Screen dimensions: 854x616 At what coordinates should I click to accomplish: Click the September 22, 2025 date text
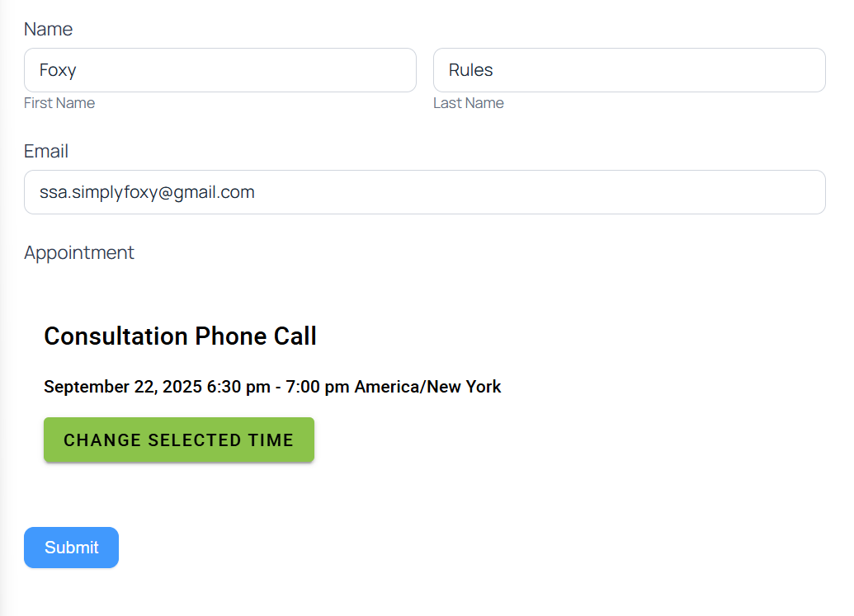pyautogui.click(x=123, y=387)
